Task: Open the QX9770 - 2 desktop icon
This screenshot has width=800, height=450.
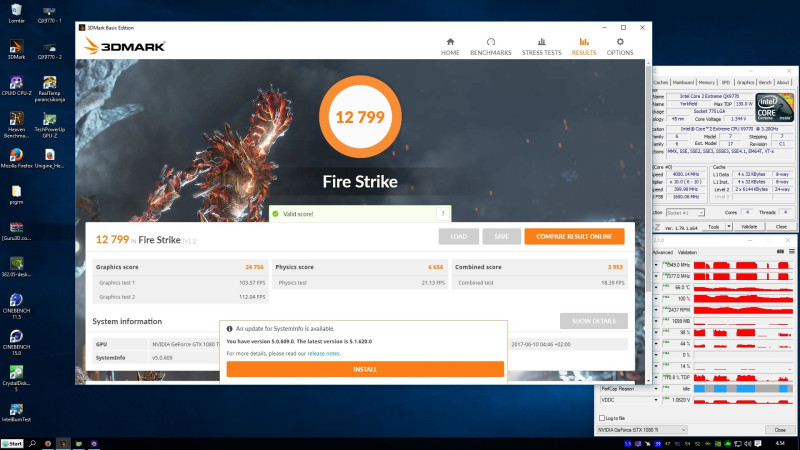Action: click(49, 49)
